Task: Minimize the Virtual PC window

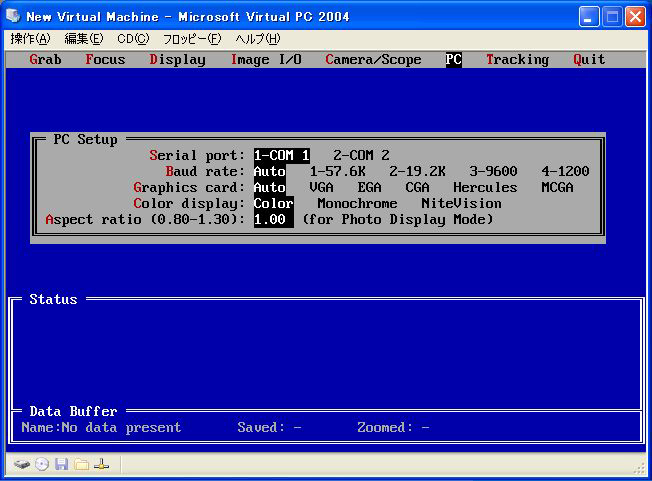Action: click(x=589, y=17)
